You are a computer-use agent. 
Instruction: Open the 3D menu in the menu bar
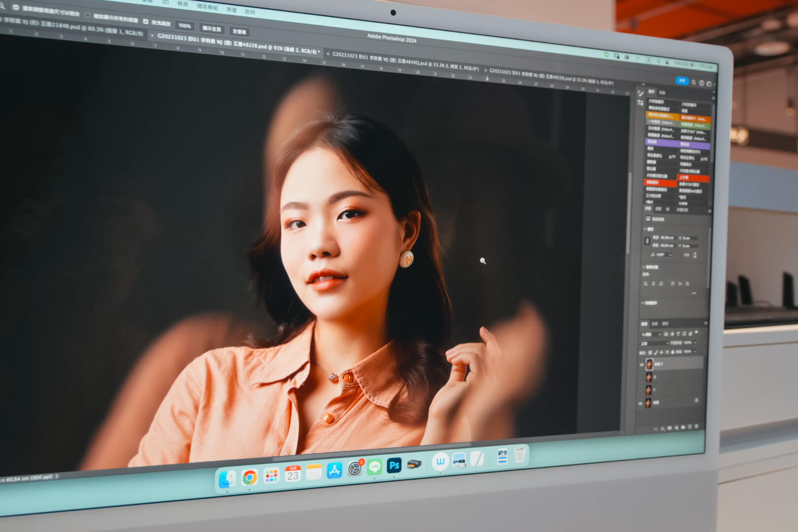coord(165,2)
